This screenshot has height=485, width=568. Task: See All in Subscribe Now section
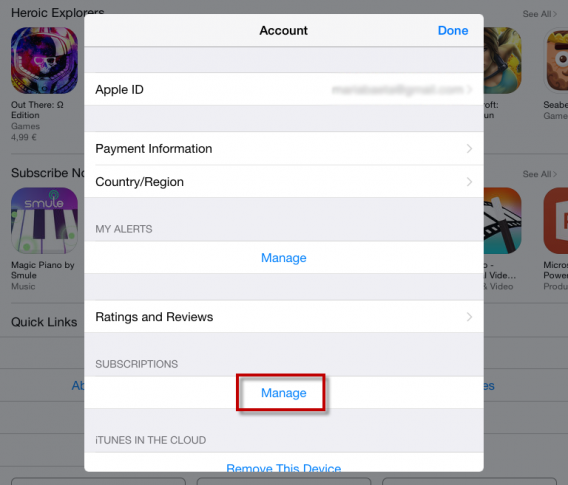[539, 174]
